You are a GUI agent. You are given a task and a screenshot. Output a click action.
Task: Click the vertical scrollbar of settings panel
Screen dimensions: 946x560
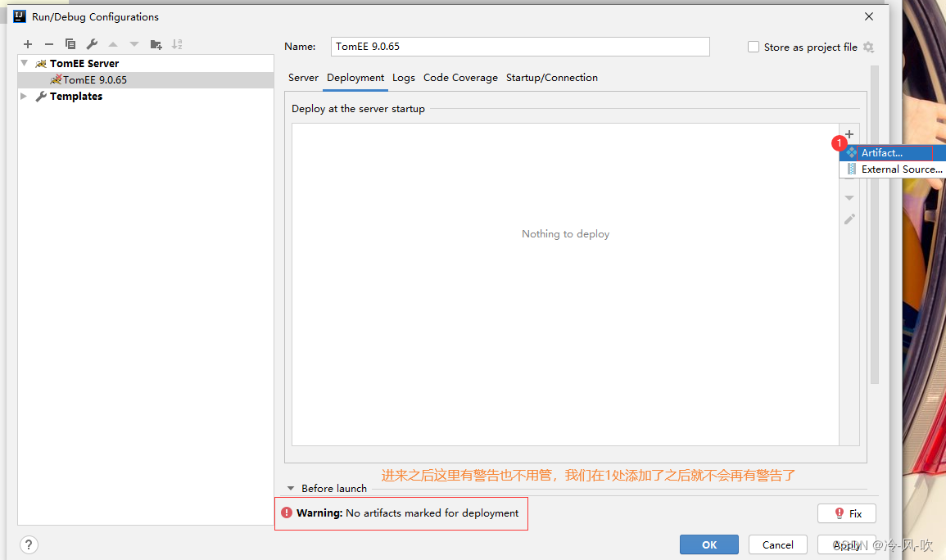click(874, 224)
